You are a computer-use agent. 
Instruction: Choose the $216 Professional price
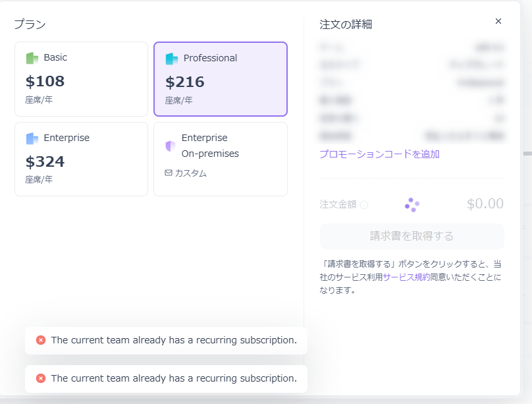coord(185,82)
